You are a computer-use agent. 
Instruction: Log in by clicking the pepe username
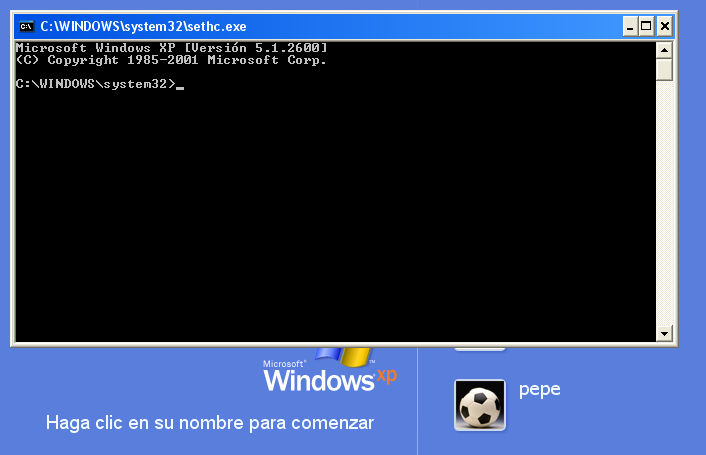539,390
